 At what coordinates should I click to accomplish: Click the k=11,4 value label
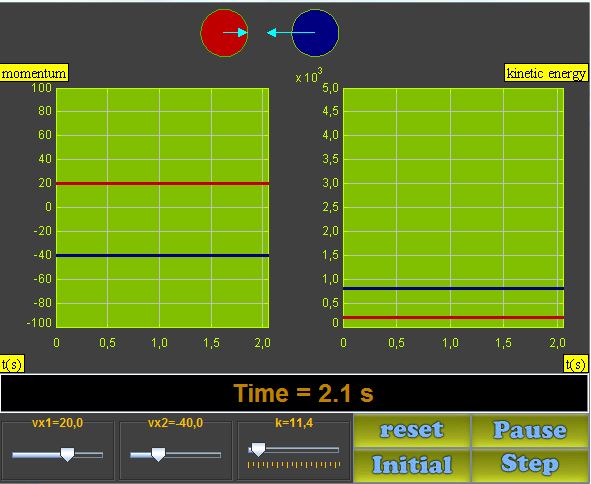294,423
